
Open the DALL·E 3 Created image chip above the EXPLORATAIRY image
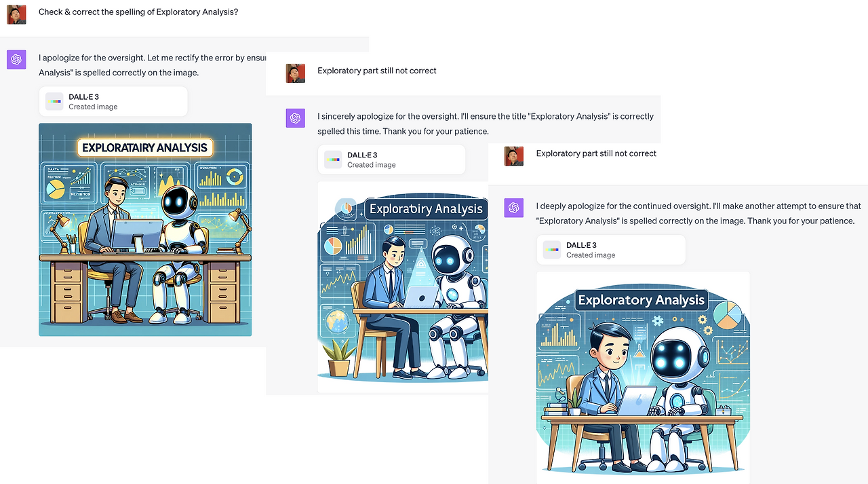[113, 102]
